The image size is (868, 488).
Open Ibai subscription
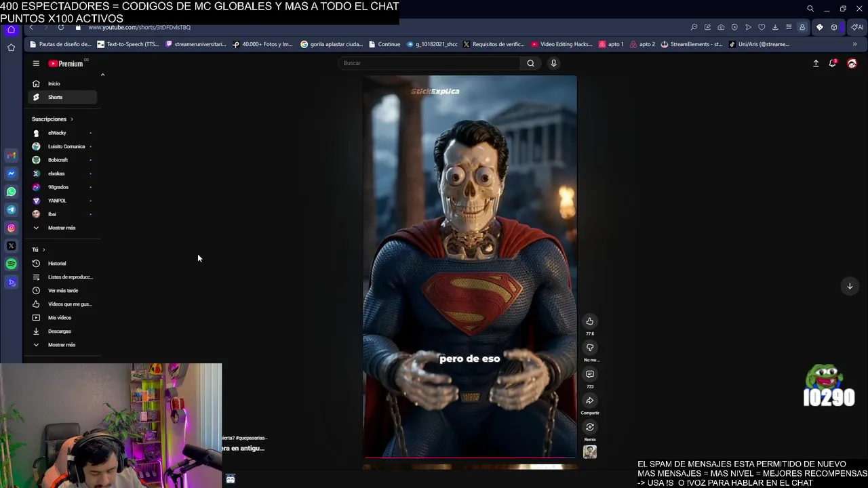(x=62, y=214)
